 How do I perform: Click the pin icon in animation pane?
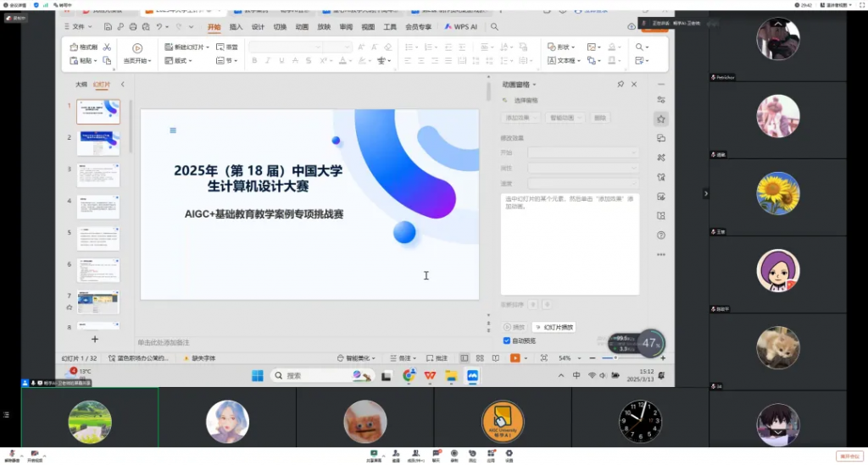(x=620, y=85)
